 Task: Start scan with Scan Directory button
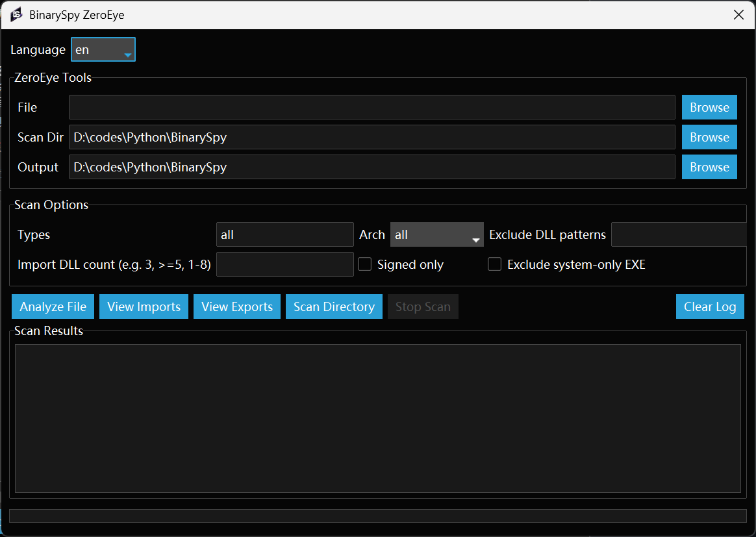click(x=334, y=306)
